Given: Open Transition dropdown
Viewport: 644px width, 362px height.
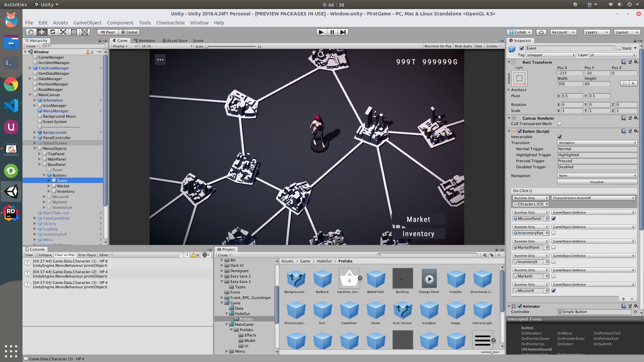Looking at the screenshot, I should 597,143.
